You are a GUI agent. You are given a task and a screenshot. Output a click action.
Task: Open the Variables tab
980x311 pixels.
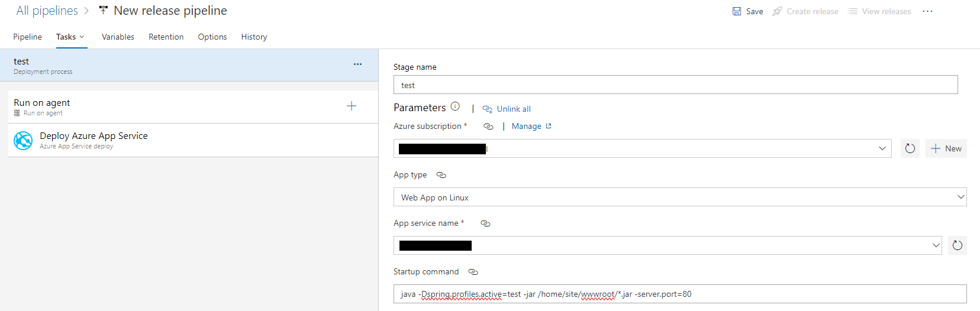point(118,37)
